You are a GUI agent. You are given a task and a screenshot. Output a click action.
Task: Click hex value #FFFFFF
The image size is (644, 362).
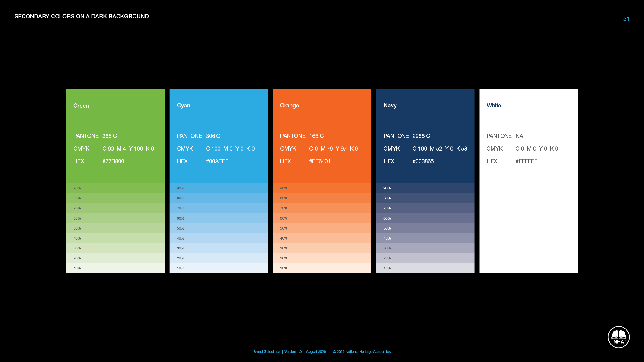(x=526, y=161)
